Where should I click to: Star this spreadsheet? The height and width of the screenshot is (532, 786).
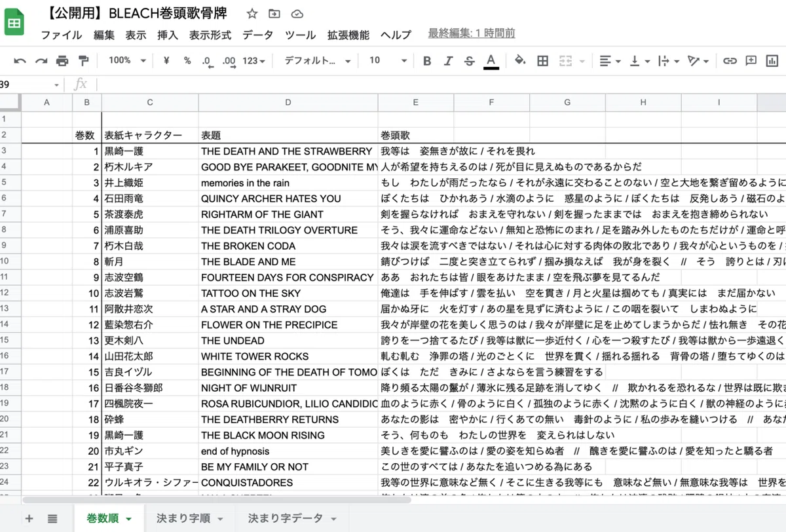pos(252,14)
